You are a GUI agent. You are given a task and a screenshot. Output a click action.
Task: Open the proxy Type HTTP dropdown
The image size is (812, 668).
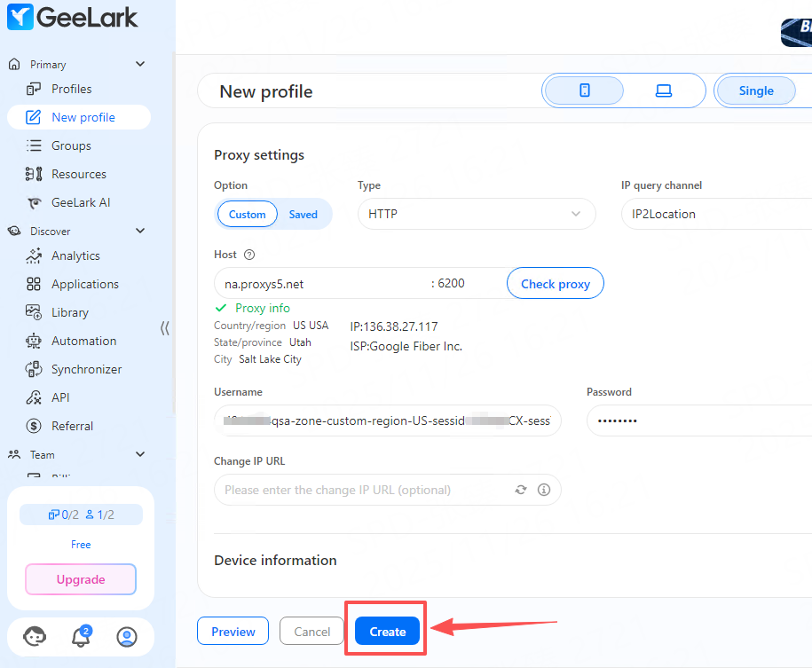[x=476, y=214]
